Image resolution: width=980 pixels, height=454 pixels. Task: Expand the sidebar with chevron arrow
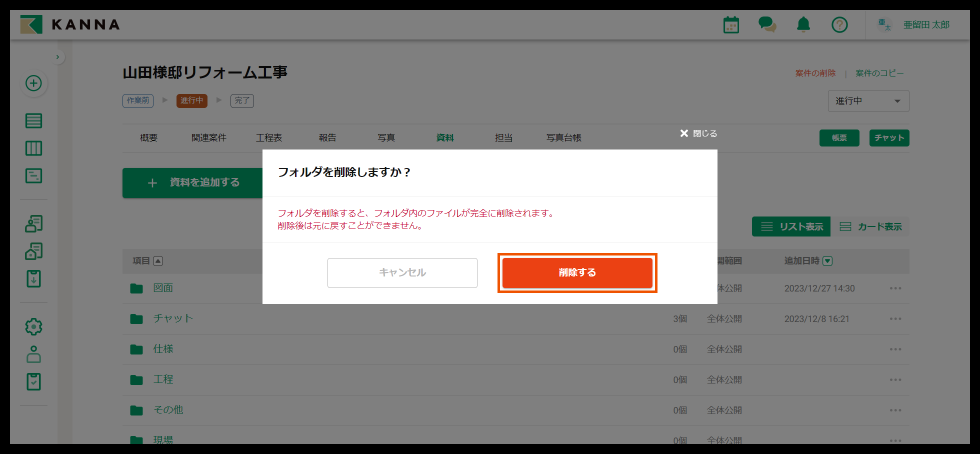pyautogui.click(x=57, y=57)
